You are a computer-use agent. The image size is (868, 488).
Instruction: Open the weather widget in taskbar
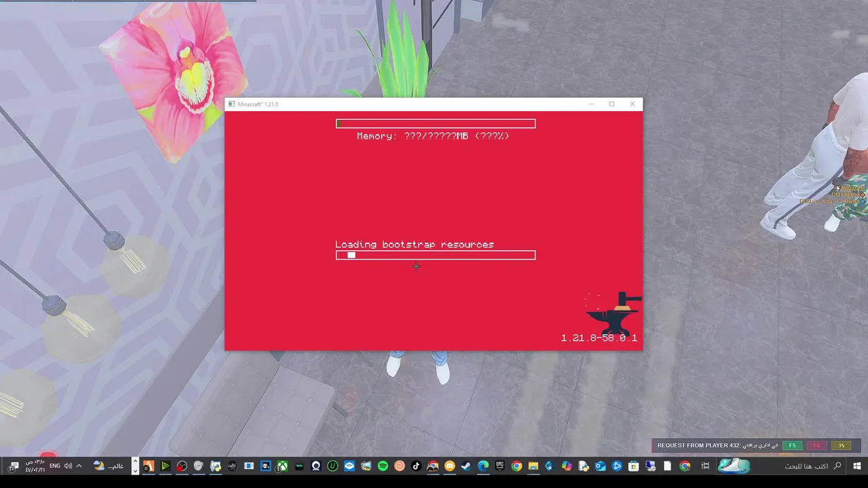108,466
